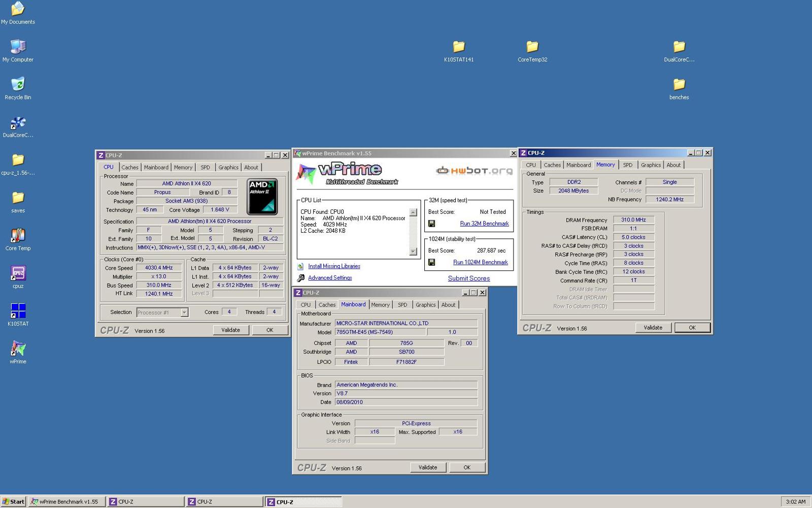
Task: Click the AMD Athlon II logo image
Action: [x=262, y=197]
